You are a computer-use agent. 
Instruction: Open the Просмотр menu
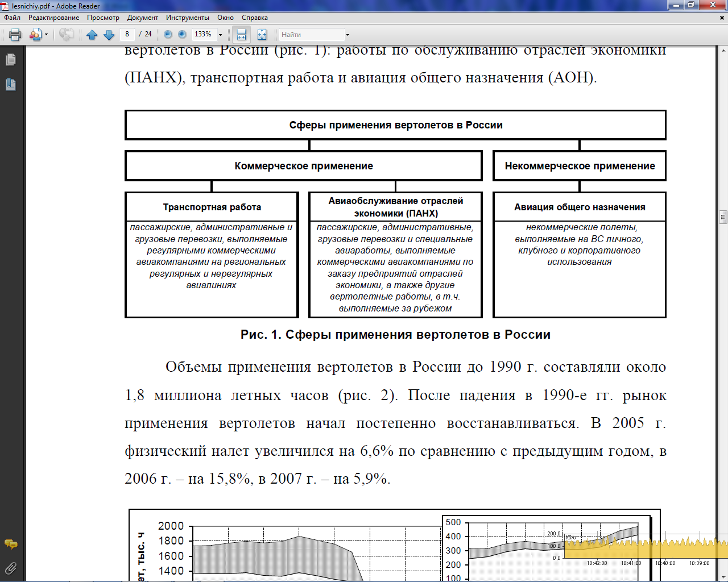pyautogui.click(x=103, y=18)
